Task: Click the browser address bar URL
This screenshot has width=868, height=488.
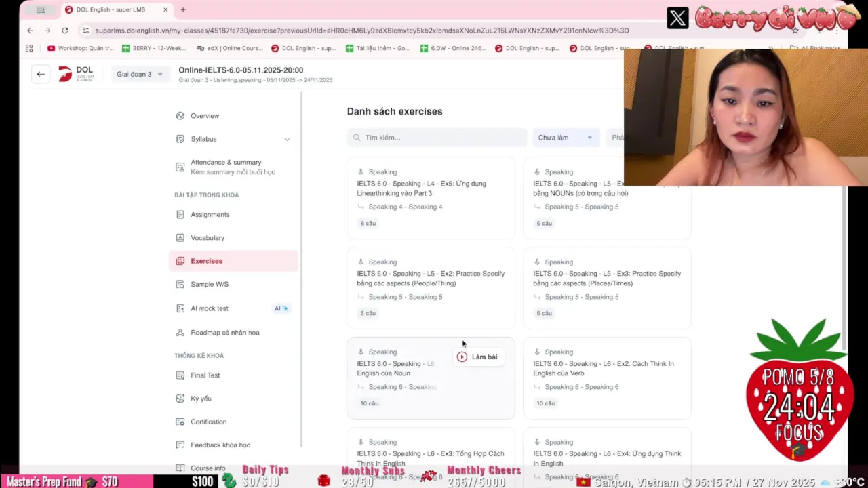Action: [x=362, y=30]
